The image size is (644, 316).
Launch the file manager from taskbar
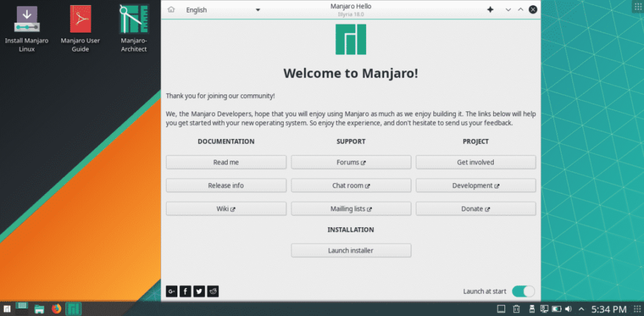coord(40,308)
